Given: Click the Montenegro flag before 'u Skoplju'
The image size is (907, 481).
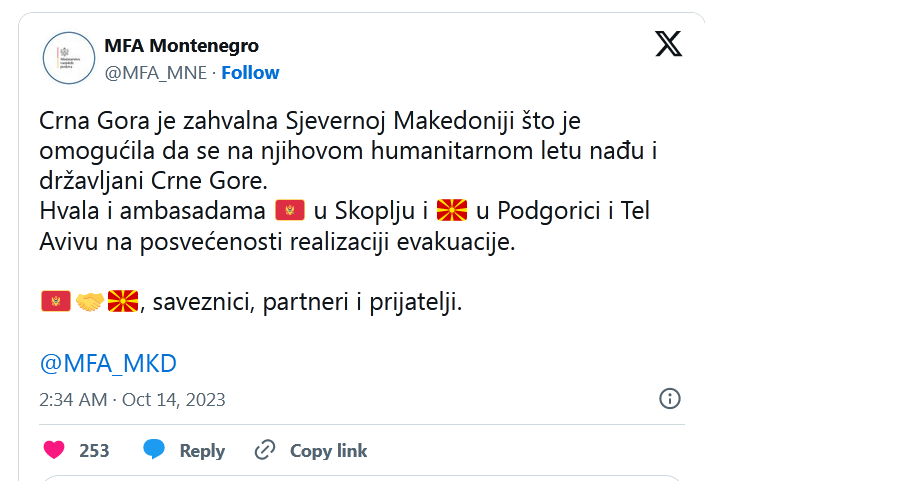Looking at the screenshot, I should (x=288, y=211).
